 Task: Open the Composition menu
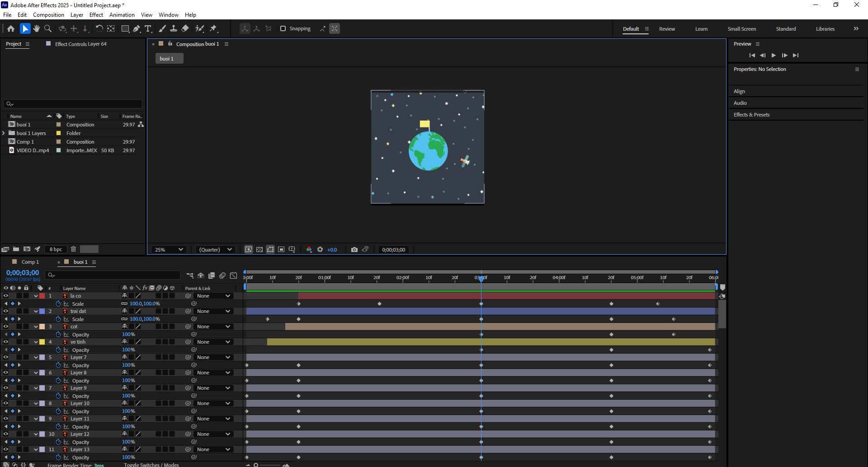(x=48, y=14)
